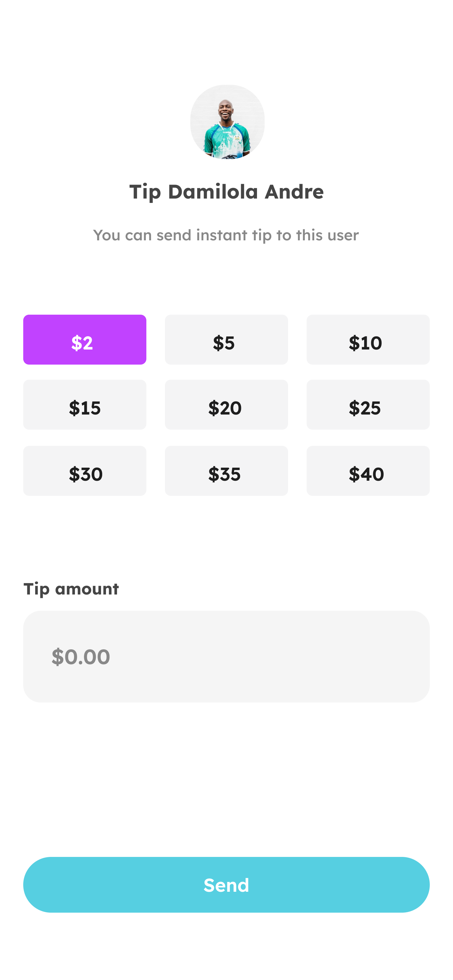Click the name "Andre" in the heading
Screen dimensions: 453x980
tap(294, 192)
